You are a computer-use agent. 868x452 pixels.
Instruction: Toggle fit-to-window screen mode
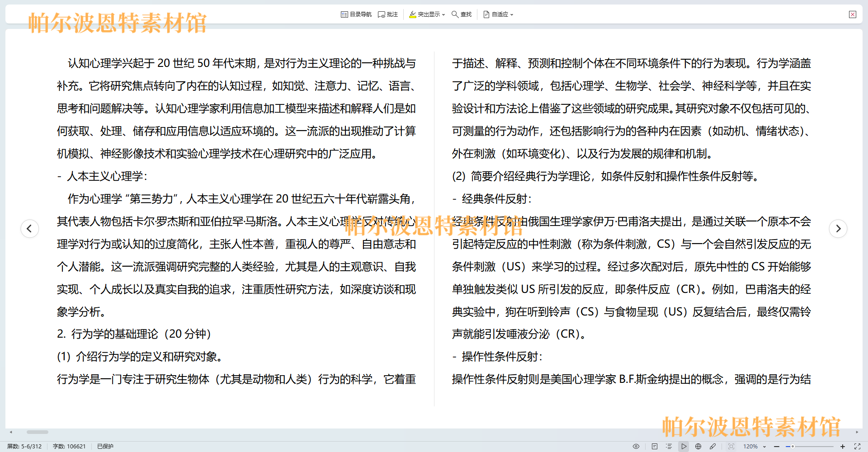(731, 446)
